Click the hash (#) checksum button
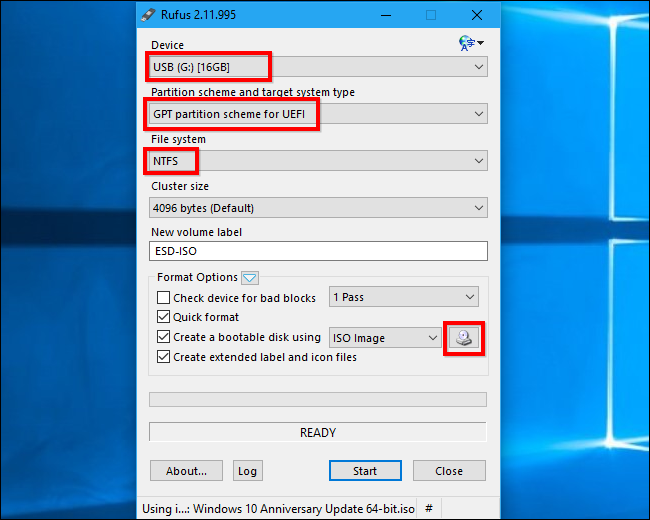 pyautogui.click(x=429, y=508)
